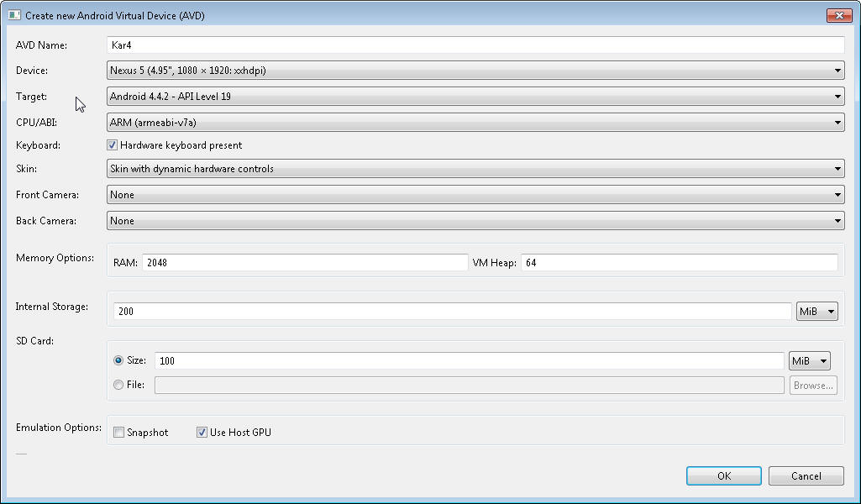Open the CPU/ABI dropdown showing ARM
The image size is (861, 504).
coord(475,123)
